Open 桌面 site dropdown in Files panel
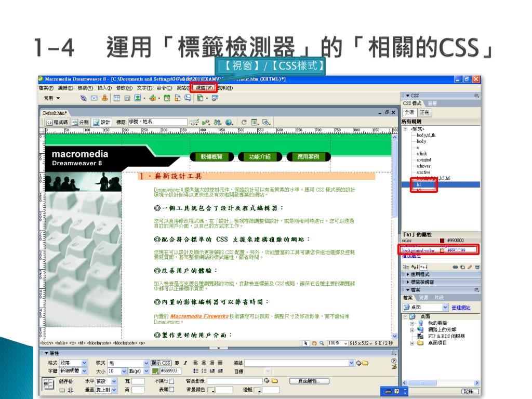Screen dimensions: 532x399 tap(445, 308)
